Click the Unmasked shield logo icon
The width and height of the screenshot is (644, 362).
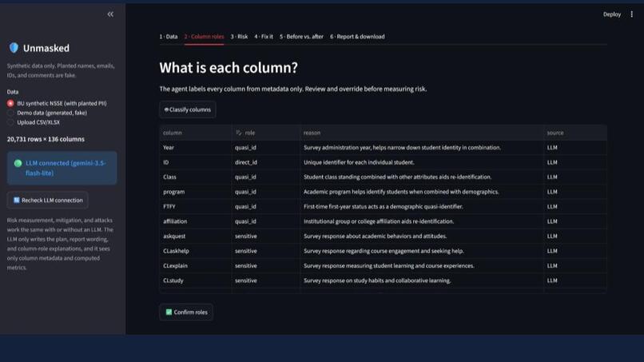[14, 48]
